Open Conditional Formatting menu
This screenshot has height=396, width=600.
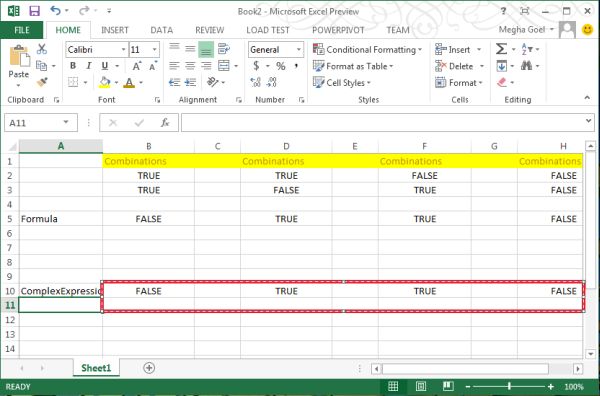(367, 49)
